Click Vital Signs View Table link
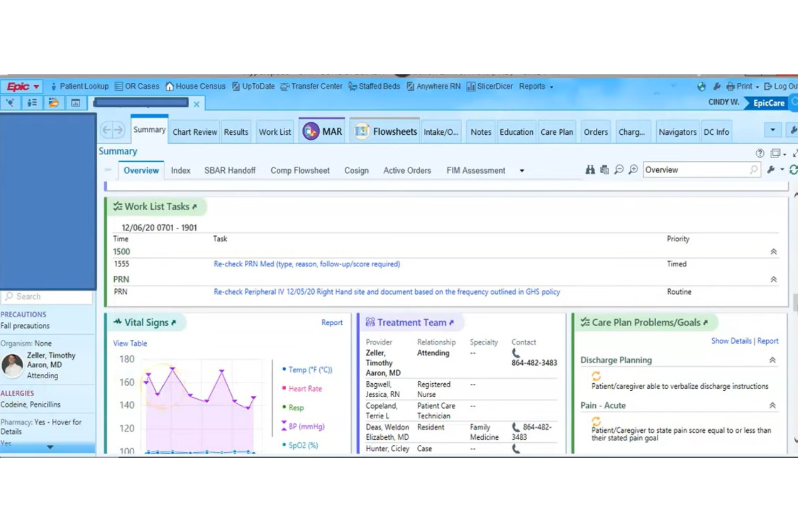Image resolution: width=798 pixels, height=532 pixels. tap(130, 343)
